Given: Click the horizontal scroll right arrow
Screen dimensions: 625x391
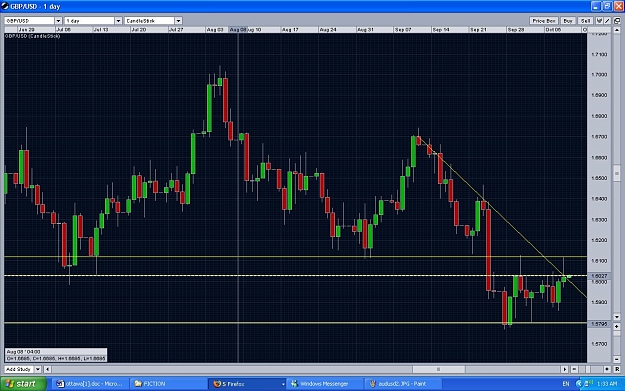Looking at the screenshot, I should (x=564, y=369).
